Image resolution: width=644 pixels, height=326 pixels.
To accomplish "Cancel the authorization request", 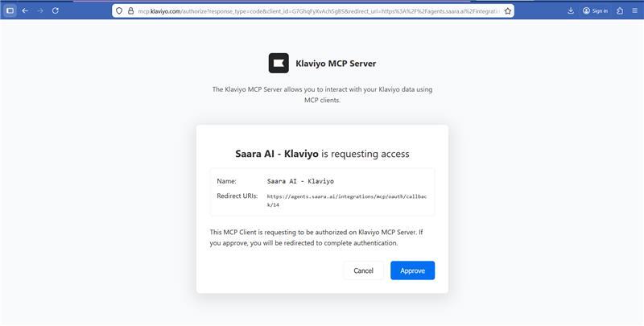I will point(363,270).
